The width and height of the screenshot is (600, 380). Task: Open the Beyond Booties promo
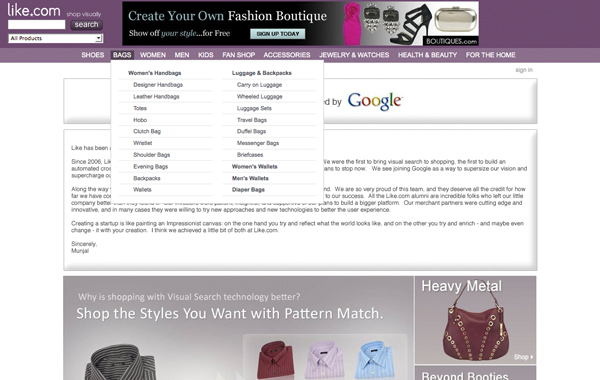pos(475,373)
